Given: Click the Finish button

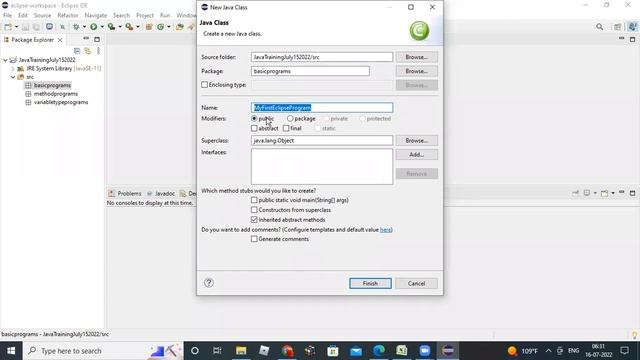Looking at the screenshot, I should [x=370, y=283].
